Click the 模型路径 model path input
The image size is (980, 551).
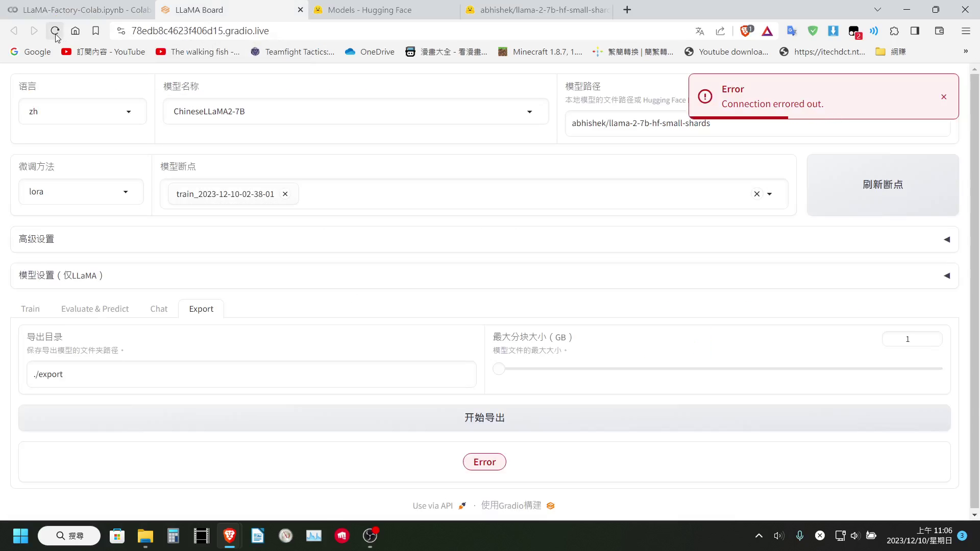coord(757,123)
